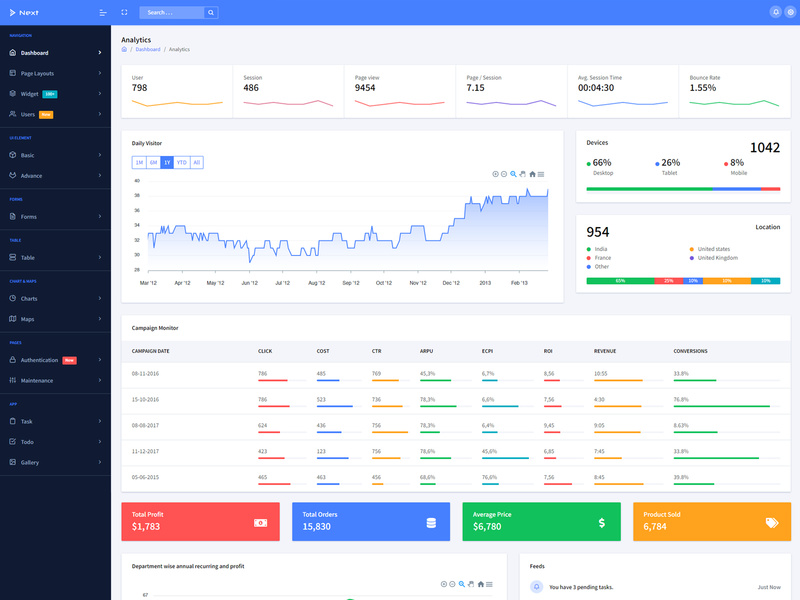Go to Dashboard via the breadcrumb link
Image resolution: width=800 pixels, height=600 pixels.
(147, 49)
